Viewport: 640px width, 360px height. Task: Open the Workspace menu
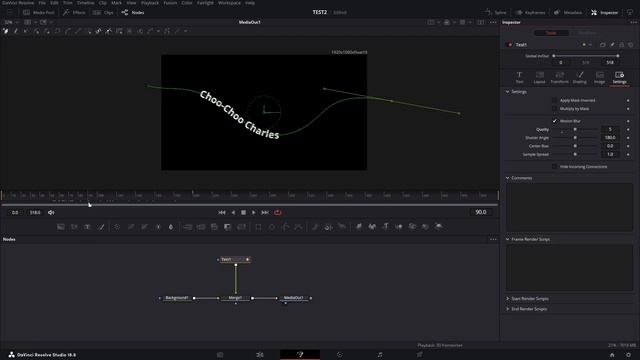(229, 3)
